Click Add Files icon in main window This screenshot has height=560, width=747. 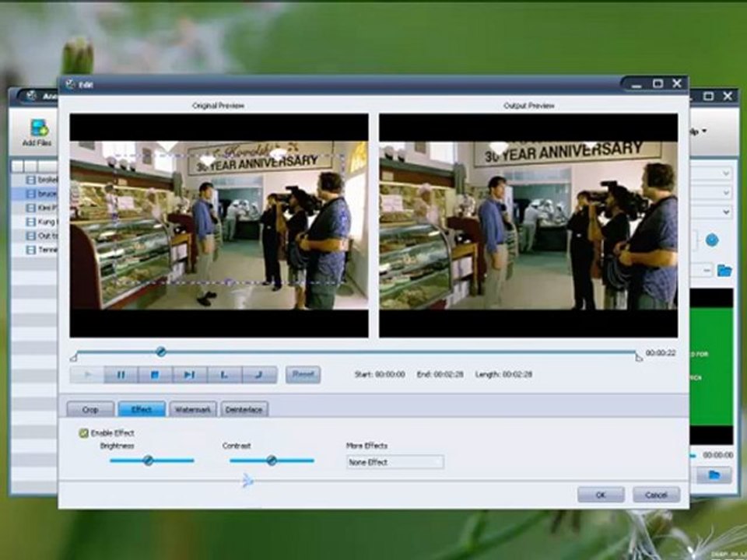coord(37,132)
